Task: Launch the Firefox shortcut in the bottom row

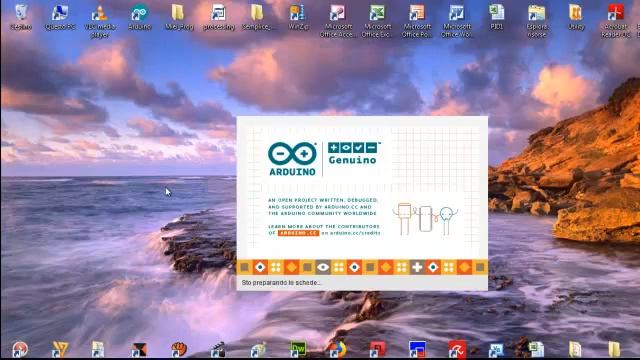Action: [x=338, y=349]
